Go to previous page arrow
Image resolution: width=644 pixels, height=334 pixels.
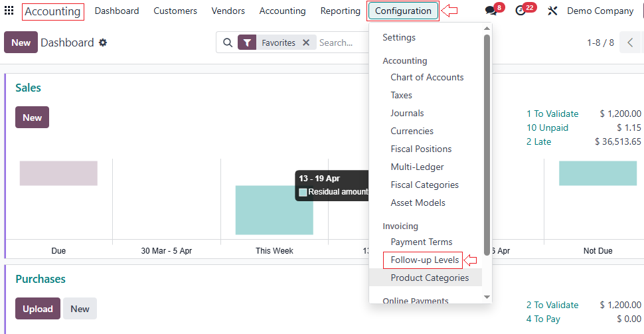click(x=630, y=42)
